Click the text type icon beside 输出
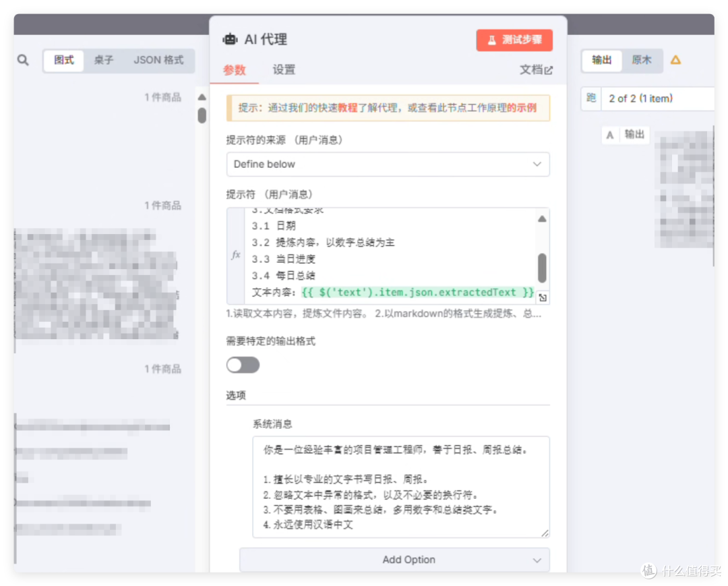 [x=609, y=135]
